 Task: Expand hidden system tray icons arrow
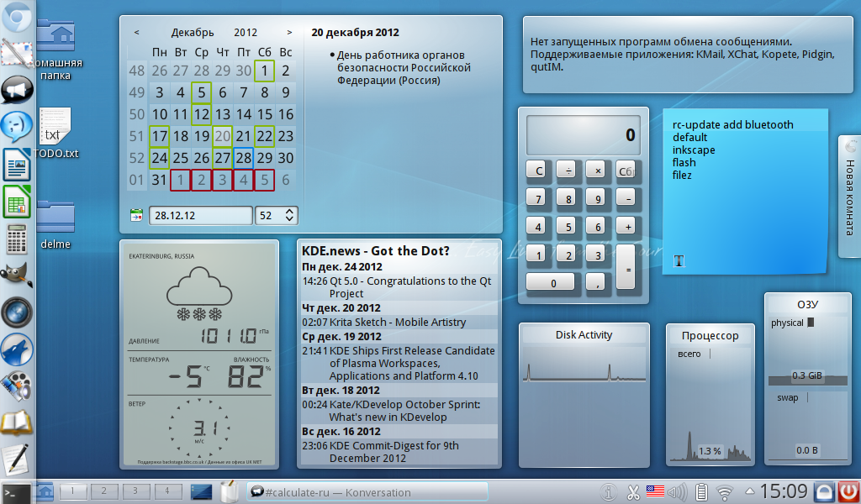(x=747, y=492)
